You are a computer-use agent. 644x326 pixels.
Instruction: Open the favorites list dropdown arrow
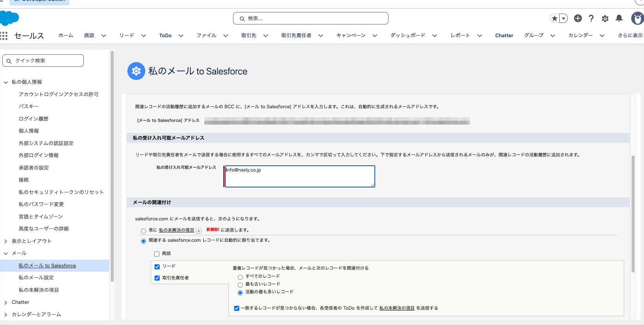point(564,18)
